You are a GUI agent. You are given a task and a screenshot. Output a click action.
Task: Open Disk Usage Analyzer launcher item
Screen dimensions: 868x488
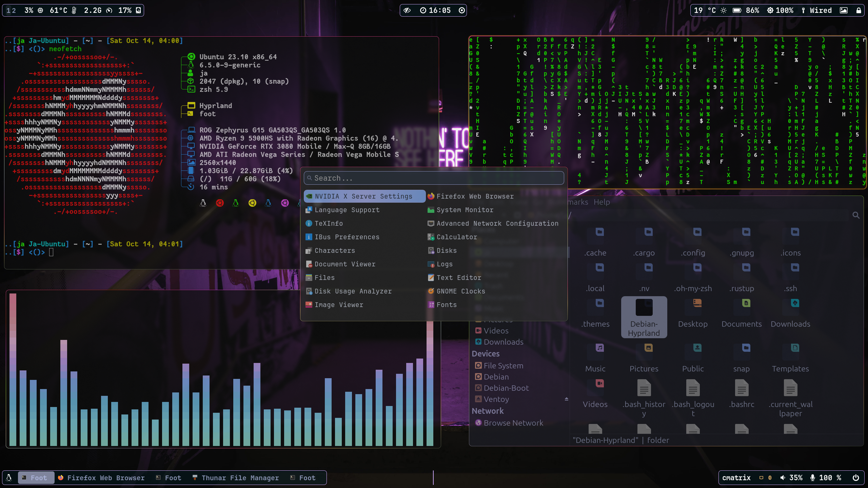[x=353, y=291]
